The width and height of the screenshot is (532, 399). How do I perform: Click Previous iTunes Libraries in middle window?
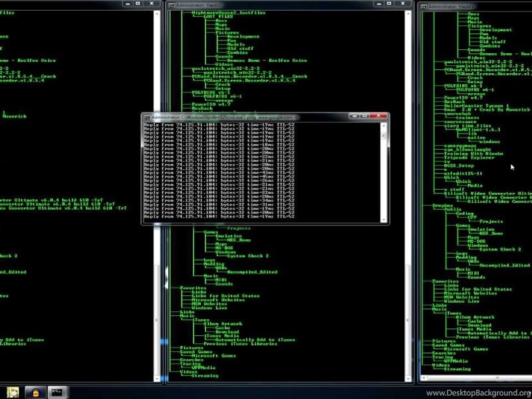pyautogui.click(x=241, y=344)
